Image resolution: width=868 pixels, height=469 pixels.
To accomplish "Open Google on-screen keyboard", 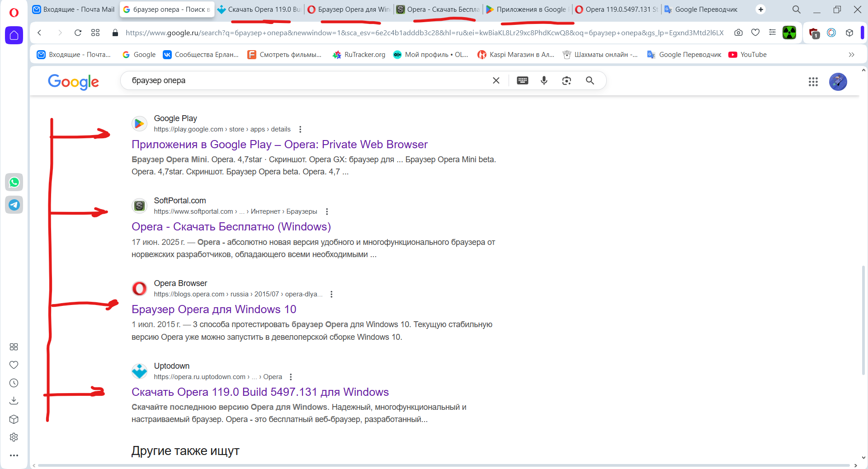I will click(x=523, y=80).
